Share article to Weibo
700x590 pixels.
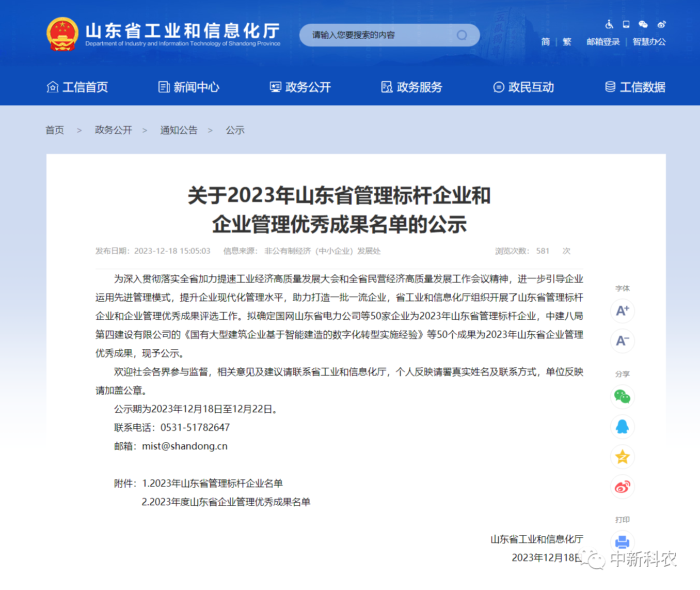point(623,487)
